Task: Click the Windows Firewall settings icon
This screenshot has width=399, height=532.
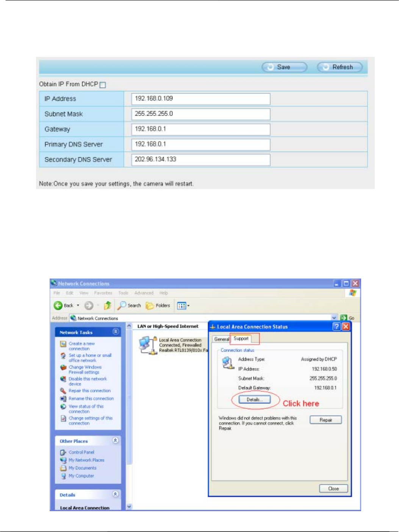Action: [x=63, y=367]
